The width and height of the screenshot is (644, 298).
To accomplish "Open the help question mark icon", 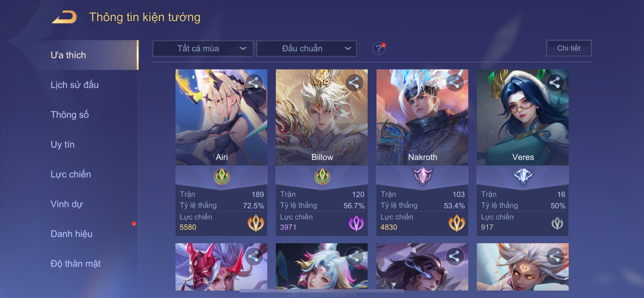I will (x=379, y=49).
